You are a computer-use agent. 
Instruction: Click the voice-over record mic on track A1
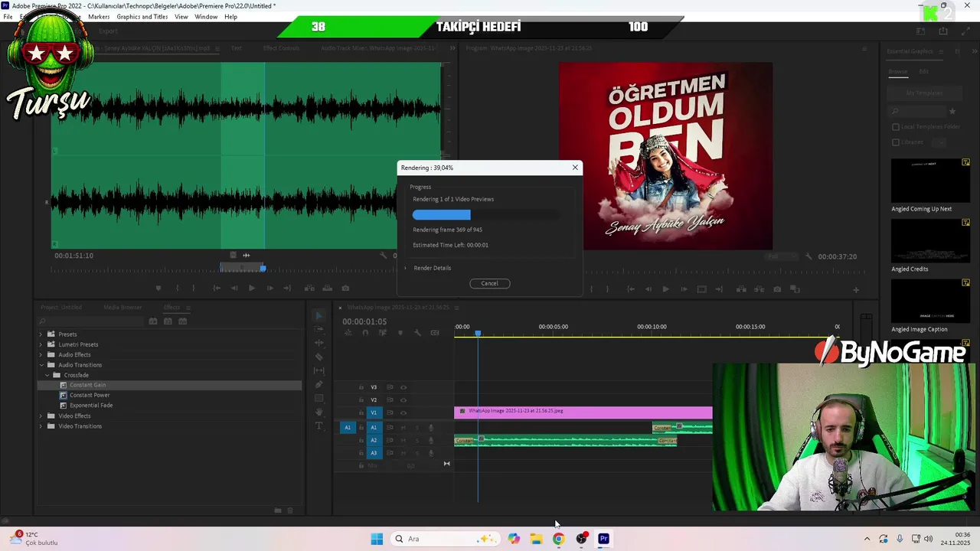431,428
